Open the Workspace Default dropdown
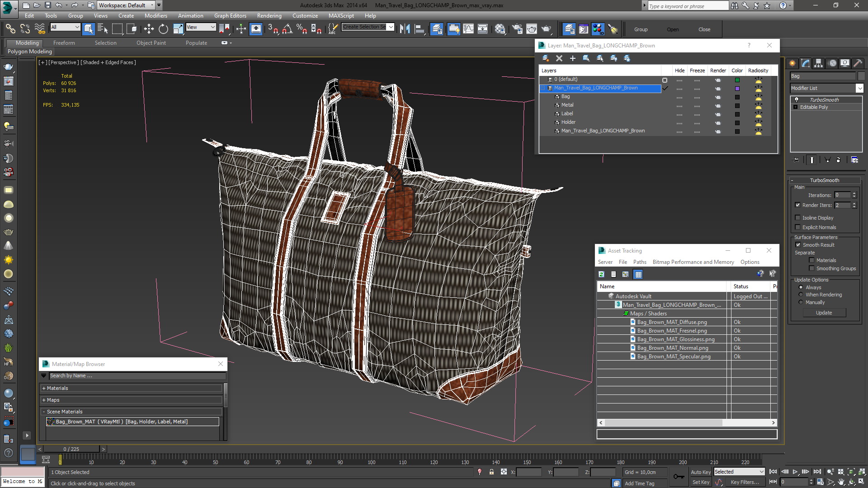Viewport: 868px width, 488px height. pyautogui.click(x=126, y=5)
